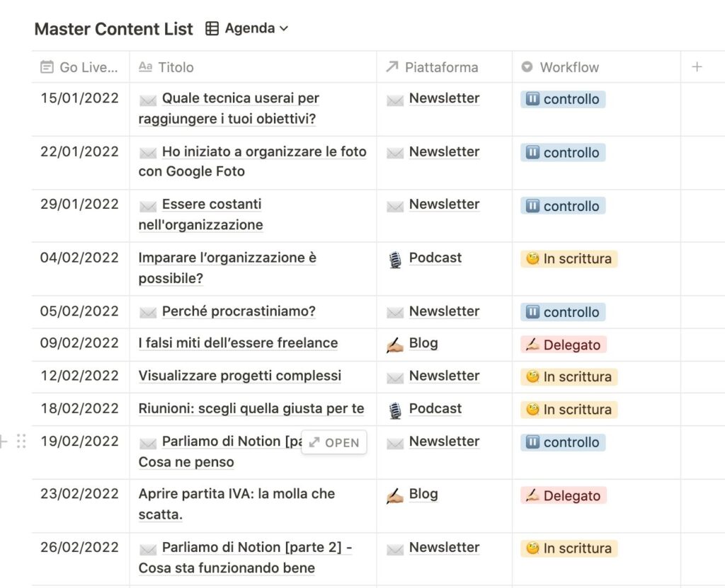Click the table view icon next to Agenda

(212, 28)
